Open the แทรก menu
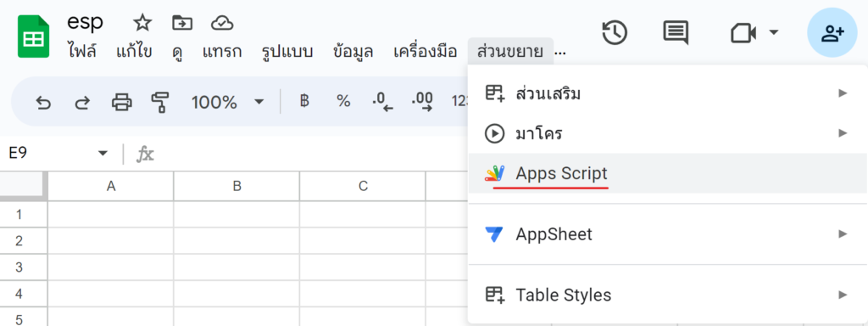The image size is (868, 326). [x=222, y=52]
